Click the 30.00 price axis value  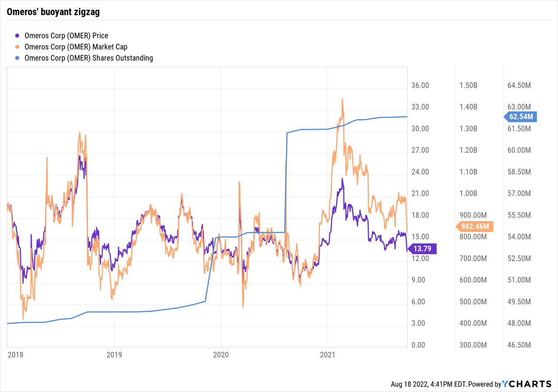[421, 129]
